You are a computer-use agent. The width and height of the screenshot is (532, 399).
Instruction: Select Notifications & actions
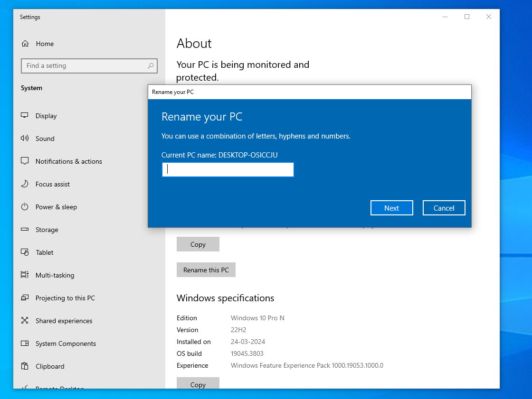pos(68,161)
